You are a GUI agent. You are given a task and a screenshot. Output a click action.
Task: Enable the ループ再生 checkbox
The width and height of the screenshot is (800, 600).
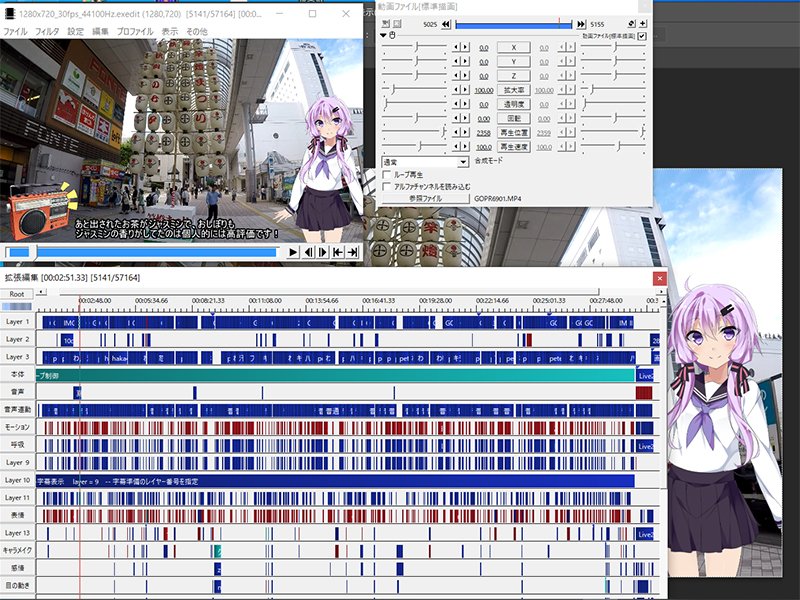[x=387, y=175]
